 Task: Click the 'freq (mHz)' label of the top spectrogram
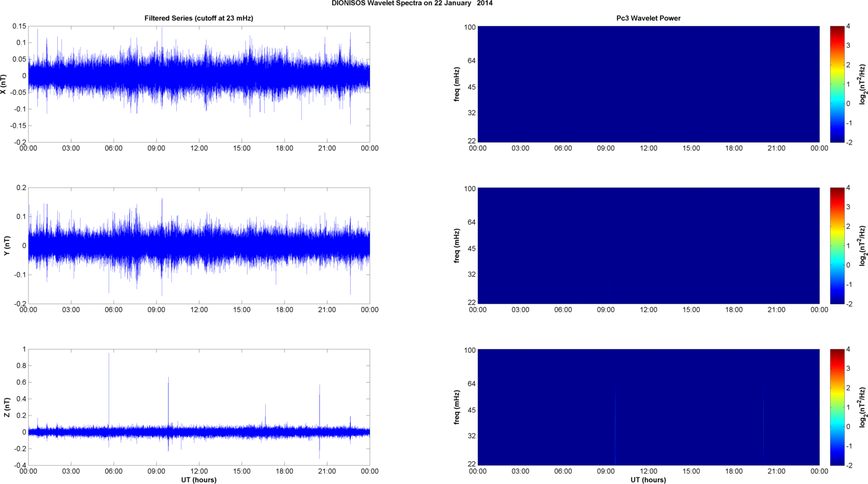(457, 84)
